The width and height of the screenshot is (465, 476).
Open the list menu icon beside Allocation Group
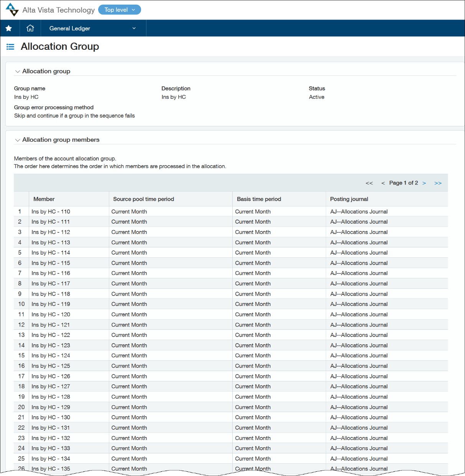pyautogui.click(x=10, y=47)
